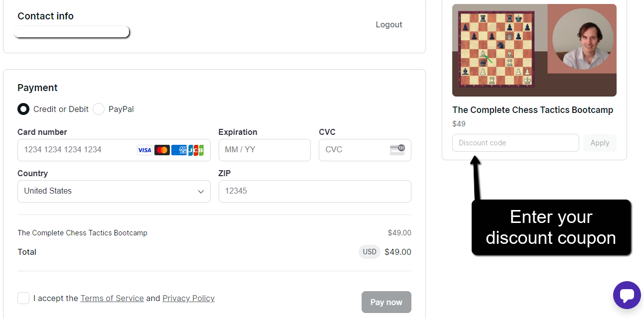This screenshot has height=319, width=644.
Task: Open the Terms of Service link
Action: (112, 298)
